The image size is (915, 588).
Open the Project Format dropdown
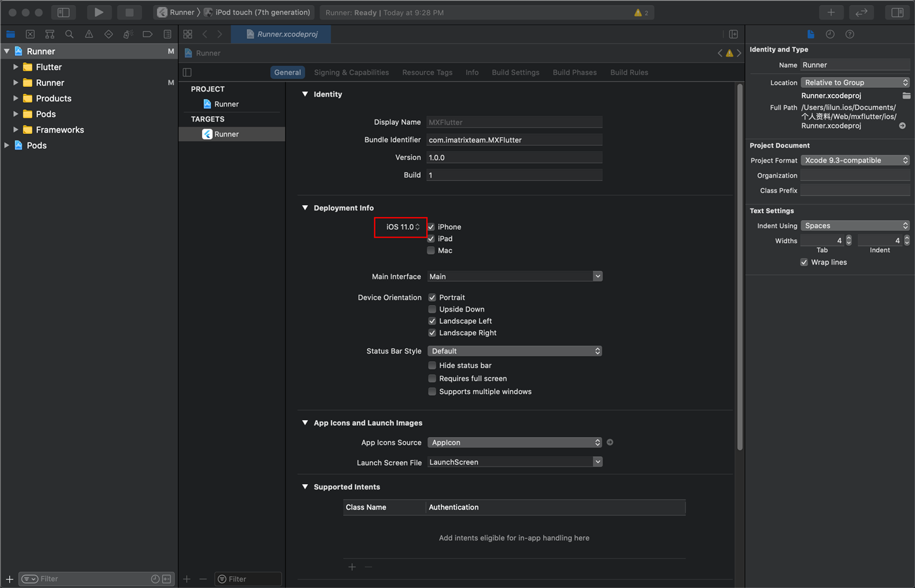855,160
